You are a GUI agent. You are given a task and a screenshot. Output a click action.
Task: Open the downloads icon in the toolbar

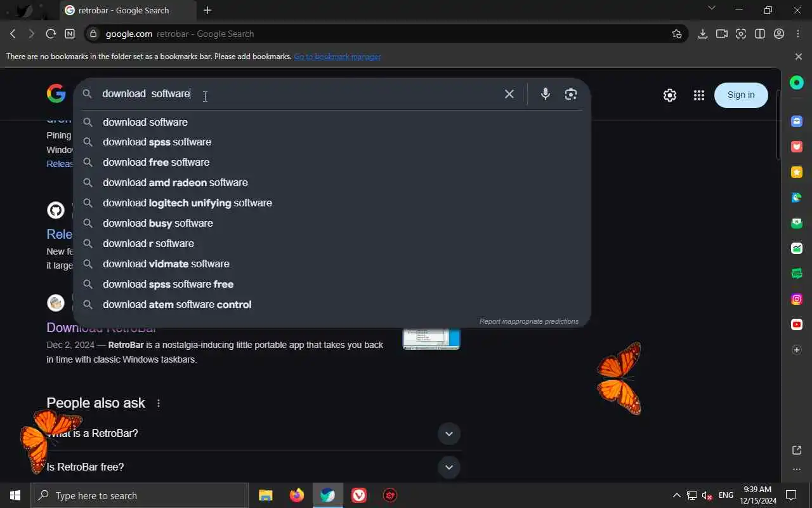[x=702, y=34]
